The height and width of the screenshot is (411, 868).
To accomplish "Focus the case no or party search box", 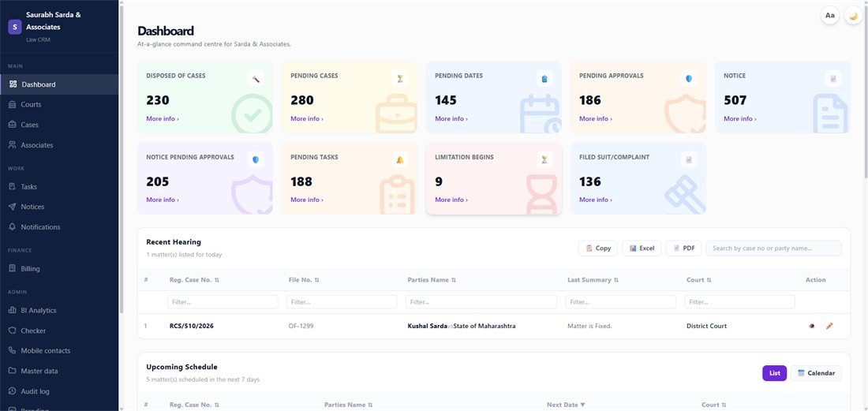I will click(x=773, y=248).
